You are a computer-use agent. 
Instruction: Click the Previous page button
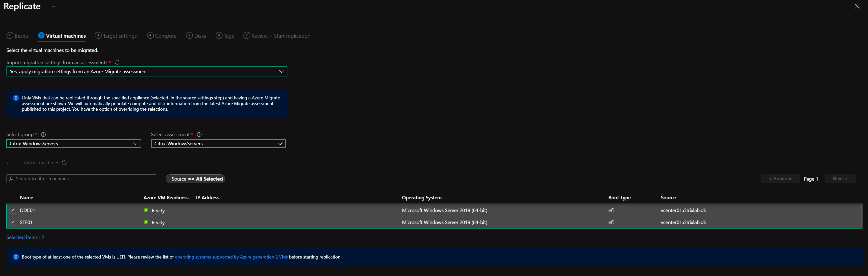point(780,179)
